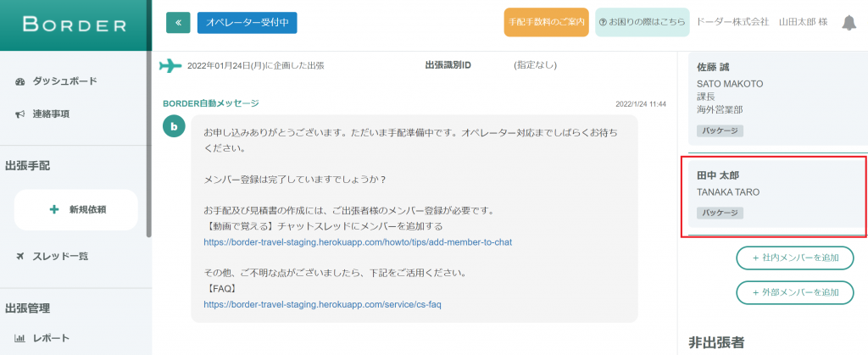Click the オペレーター受付中 status button

[247, 23]
